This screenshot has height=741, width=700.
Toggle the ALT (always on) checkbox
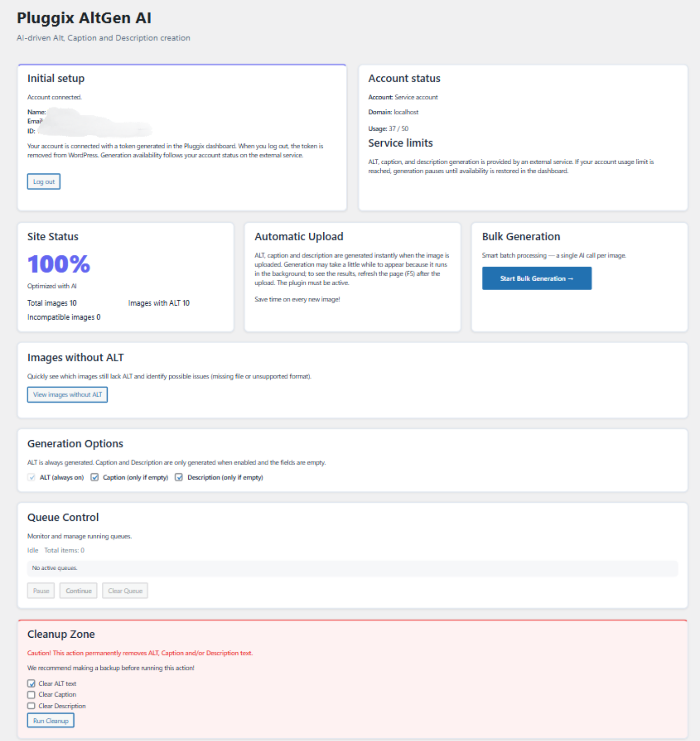click(32, 477)
